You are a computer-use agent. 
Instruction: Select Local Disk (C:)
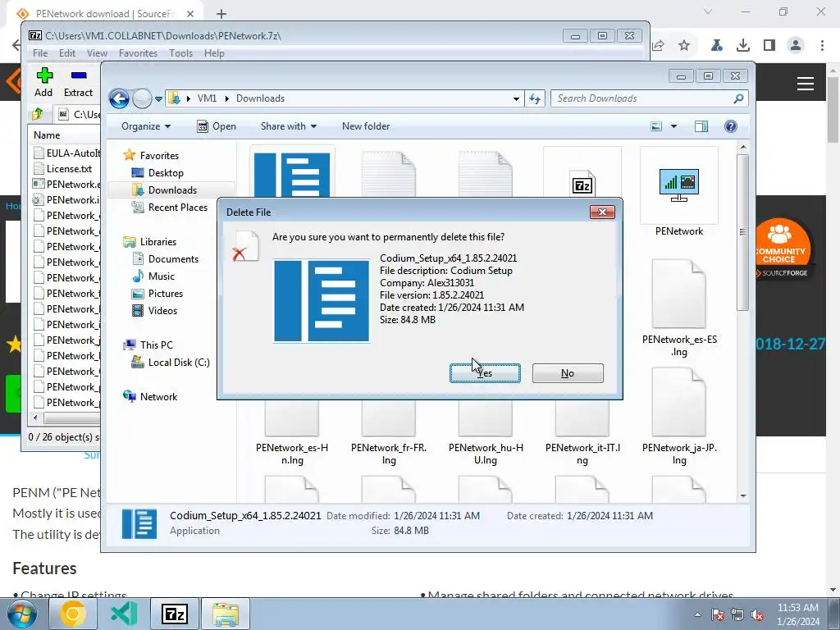point(178,363)
